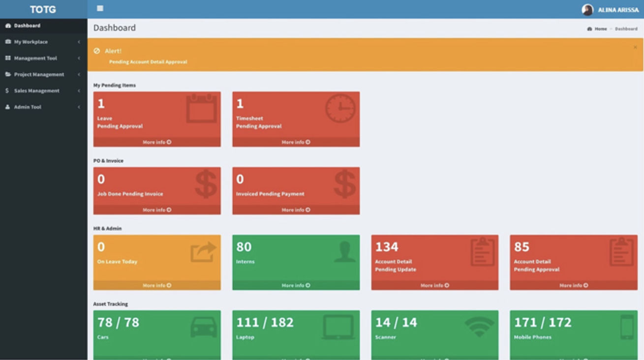Click the calendar icon on Leave card
Image resolution: width=644 pixels, height=360 pixels.
tap(201, 108)
